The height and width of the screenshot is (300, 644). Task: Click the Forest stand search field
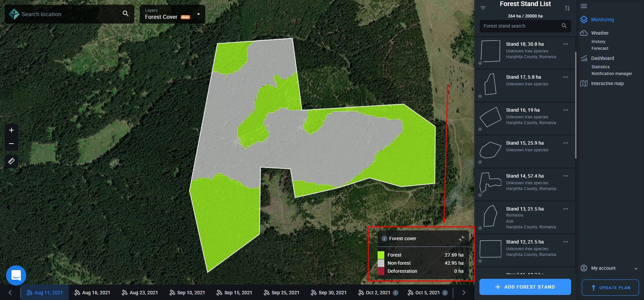tap(525, 26)
